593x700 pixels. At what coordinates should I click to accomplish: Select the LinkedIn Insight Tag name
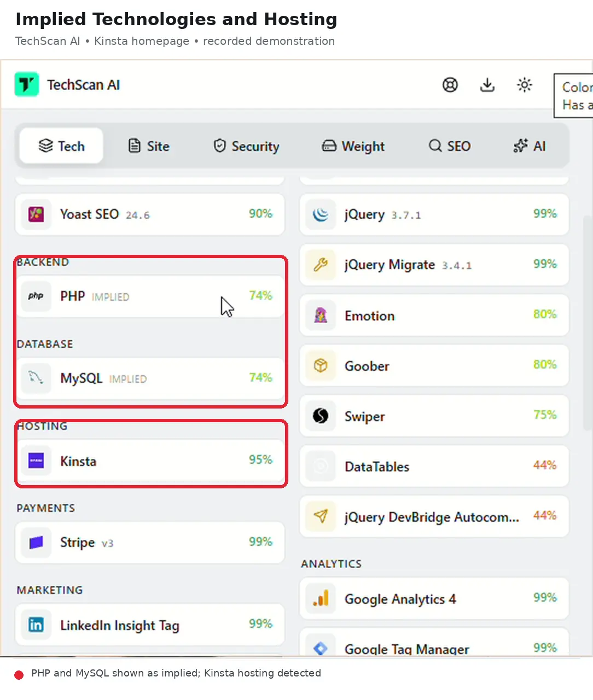tap(120, 625)
